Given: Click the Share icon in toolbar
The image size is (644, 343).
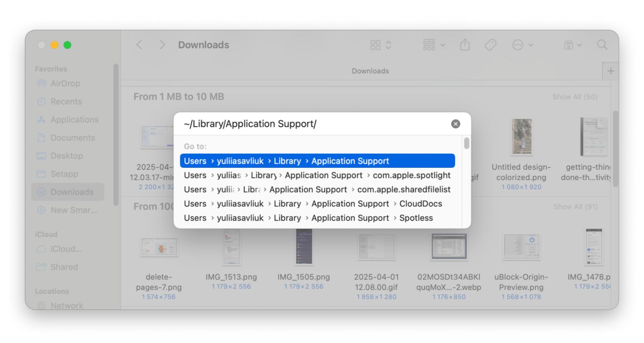Looking at the screenshot, I should coord(465,45).
